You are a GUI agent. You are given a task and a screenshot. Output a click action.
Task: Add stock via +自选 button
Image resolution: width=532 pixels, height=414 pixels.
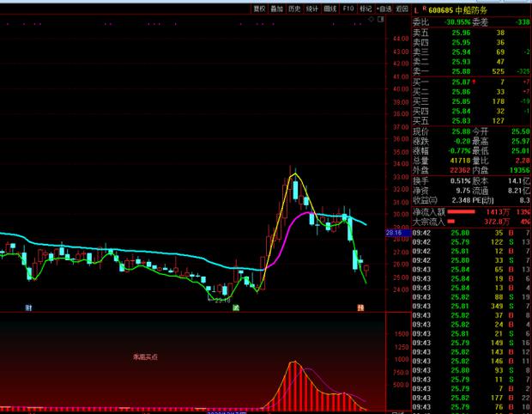tap(384, 9)
